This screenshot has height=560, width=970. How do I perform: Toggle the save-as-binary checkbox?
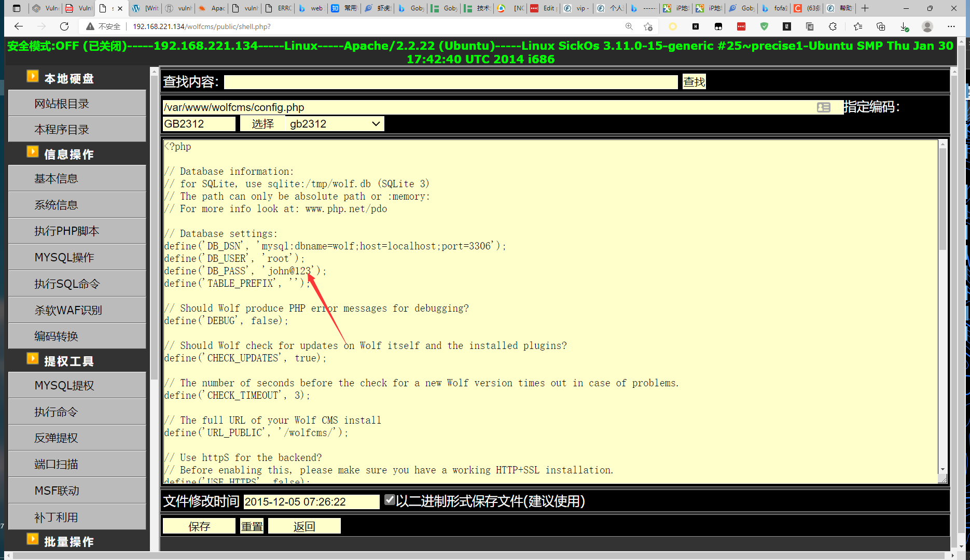click(x=390, y=500)
